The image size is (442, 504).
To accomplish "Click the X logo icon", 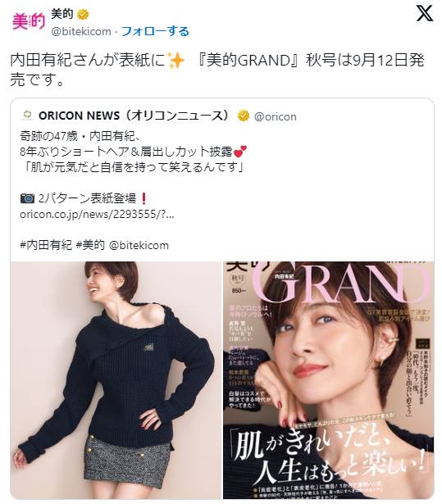I will tap(425, 13).
